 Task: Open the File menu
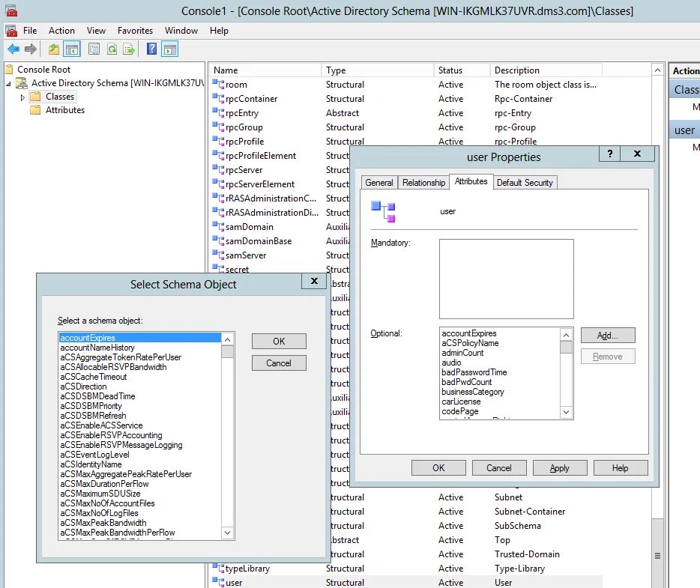[30, 31]
